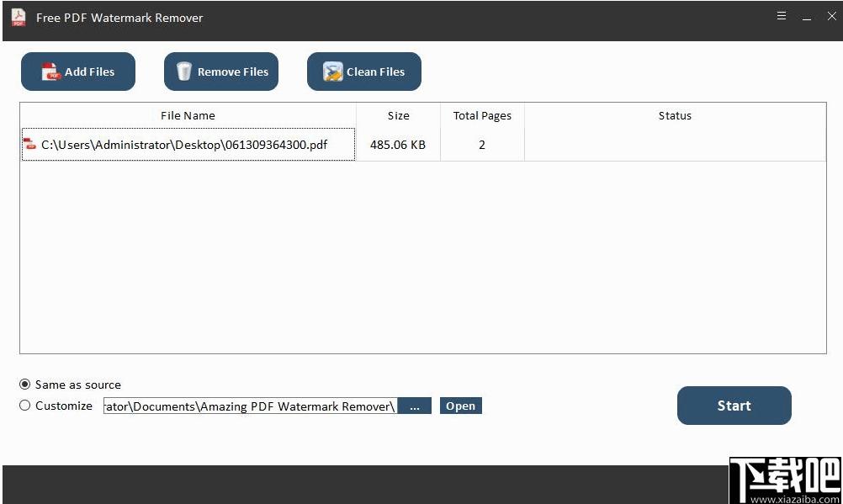Click the output folder path field
Image resolution: width=843 pixels, height=504 pixels.
point(251,406)
